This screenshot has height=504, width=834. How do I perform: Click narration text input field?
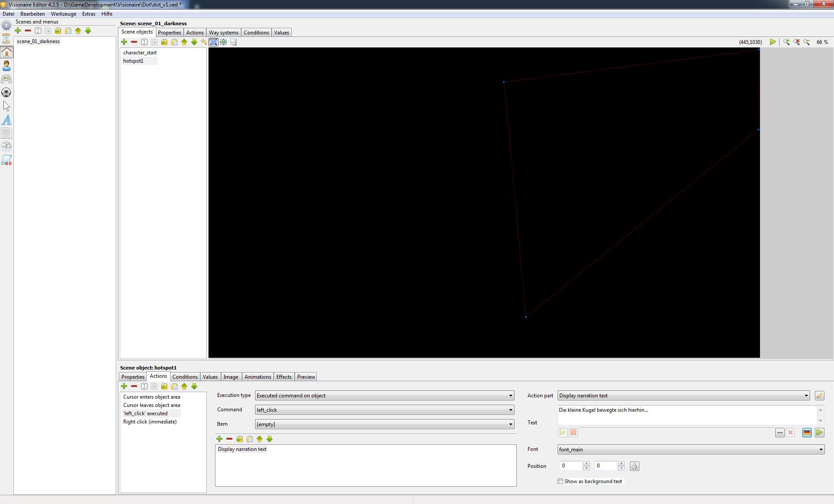[687, 415]
